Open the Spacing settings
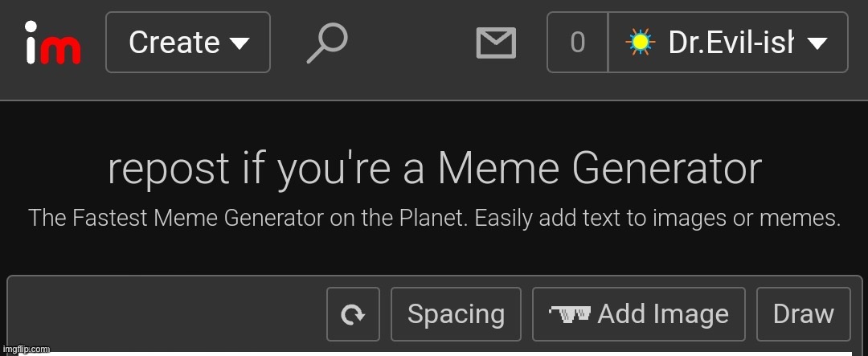Viewport: 868px width, 356px height. point(457,314)
